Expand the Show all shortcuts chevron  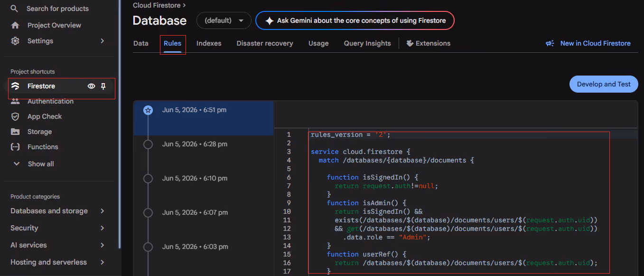click(17, 164)
